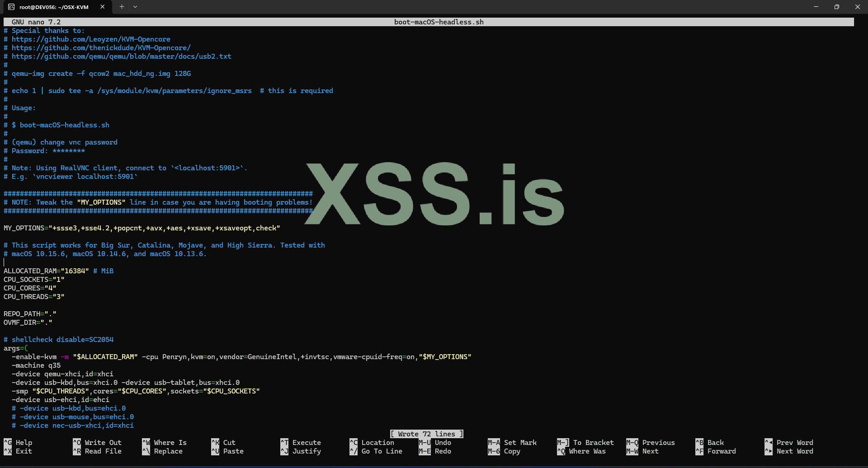The width and height of the screenshot is (868, 468).
Task: Click the "change vnc password" comment line
Action: click(61, 142)
